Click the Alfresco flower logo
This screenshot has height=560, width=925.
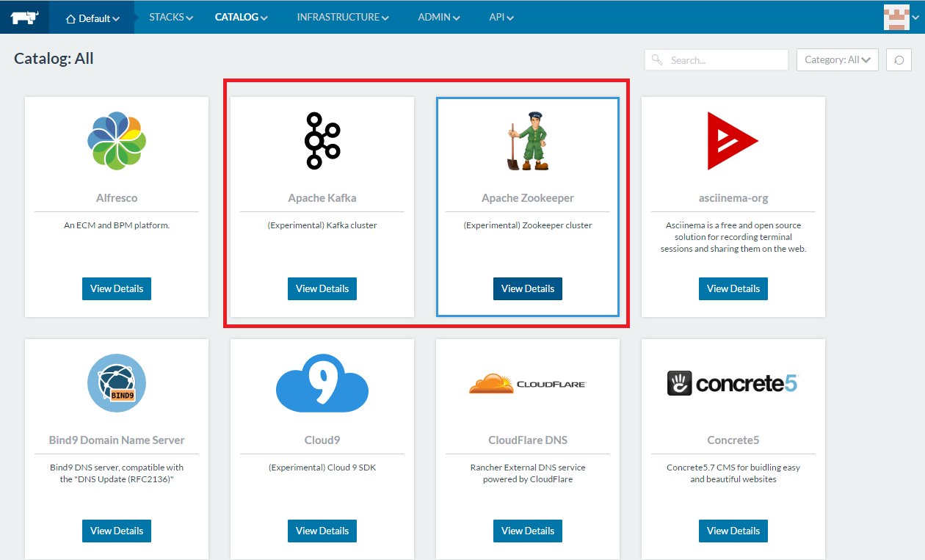[x=117, y=141]
